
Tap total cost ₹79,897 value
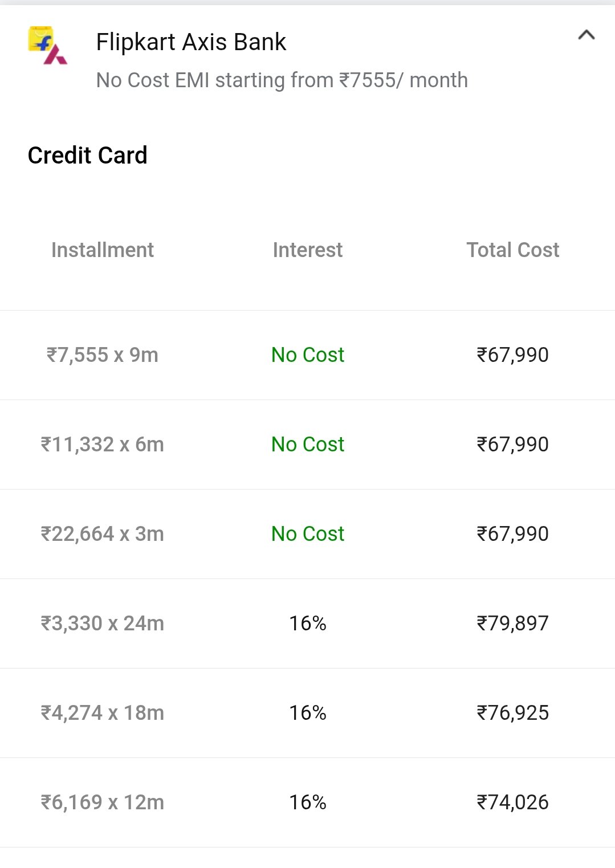tap(512, 624)
